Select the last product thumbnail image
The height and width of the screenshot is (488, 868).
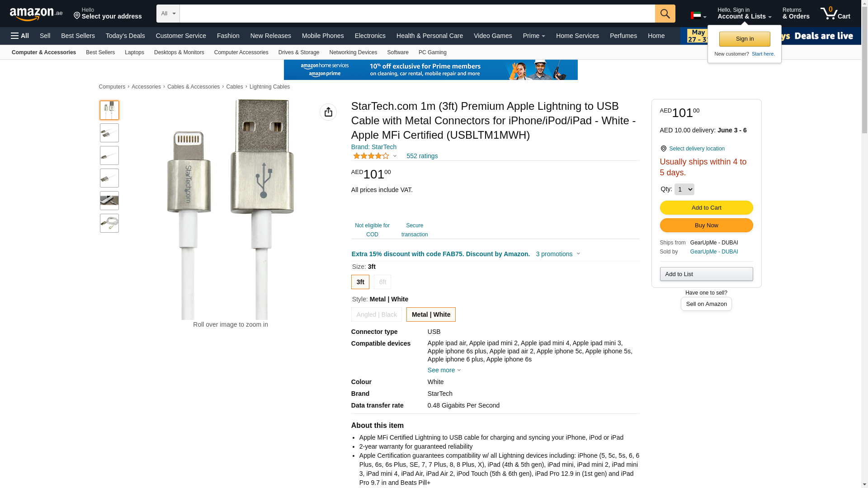click(x=109, y=223)
